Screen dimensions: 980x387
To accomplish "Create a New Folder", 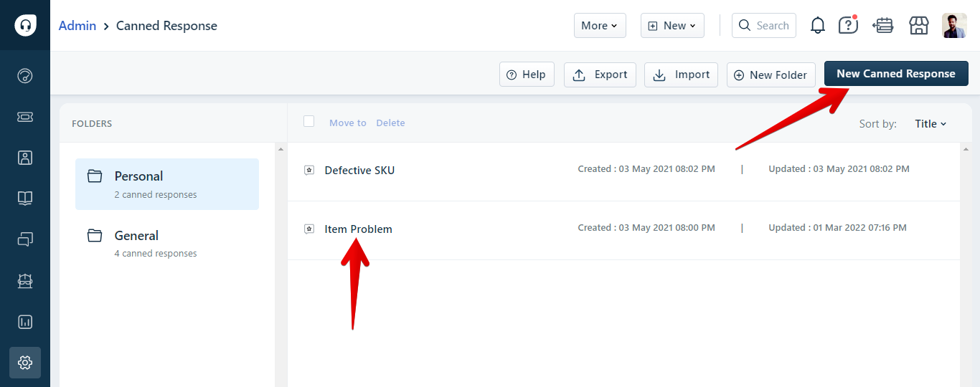I will pyautogui.click(x=771, y=75).
